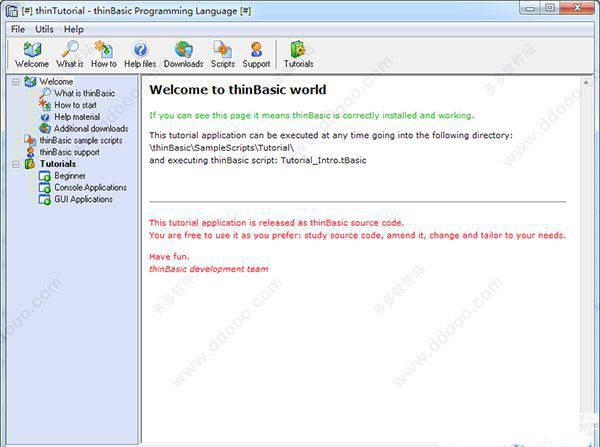Open the Help menu
Viewport: 600px width, 447px height.
73,29
